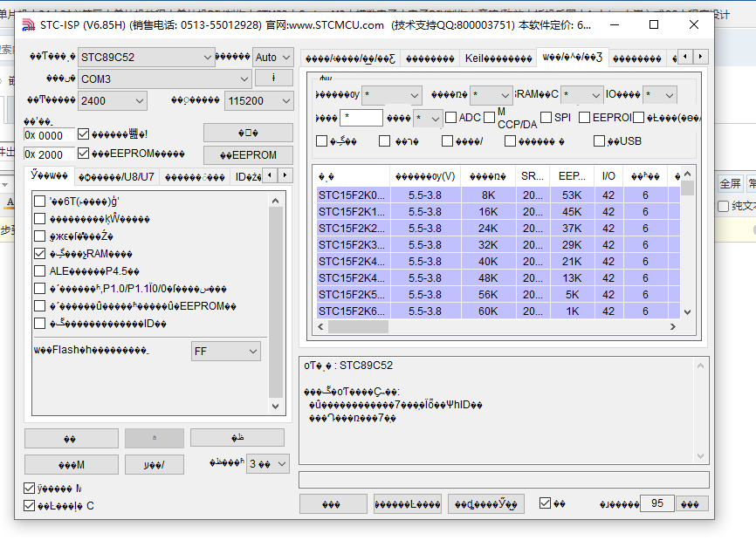The width and height of the screenshot is (756, 547).
Task: Click the down arrow of the MCU table scrollbar
Action: click(688, 311)
